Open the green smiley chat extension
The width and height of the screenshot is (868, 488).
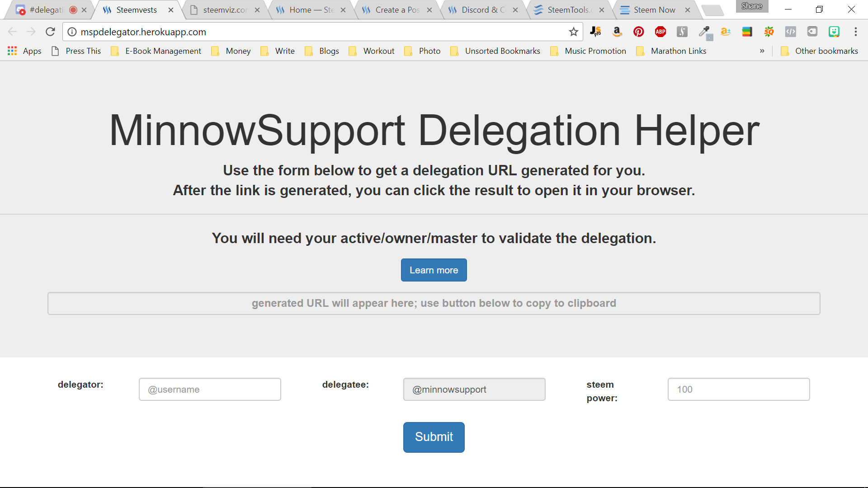(834, 32)
